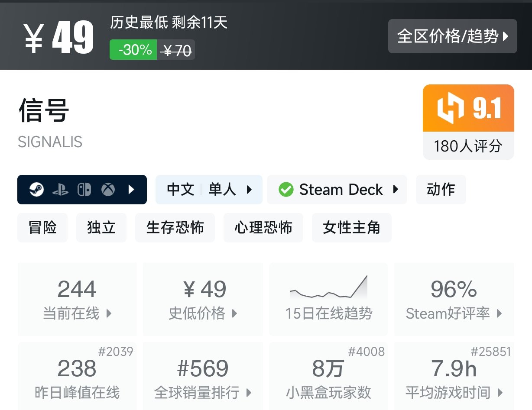Select the 动作 genre tag
The height and width of the screenshot is (410, 532).
point(441,190)
